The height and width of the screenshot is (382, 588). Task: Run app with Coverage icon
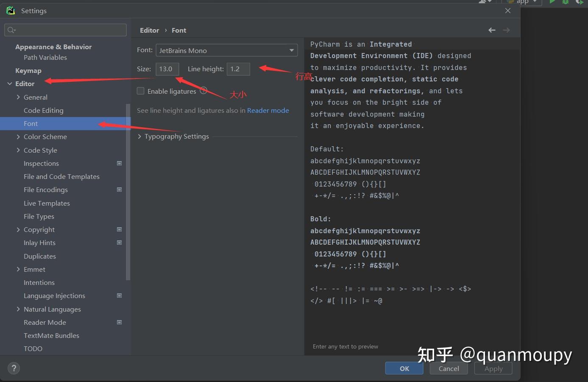click(x=580, y=2)
